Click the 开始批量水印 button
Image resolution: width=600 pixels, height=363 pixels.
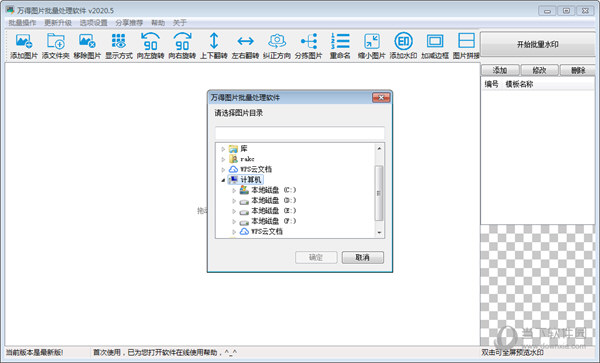pos(538,44)
